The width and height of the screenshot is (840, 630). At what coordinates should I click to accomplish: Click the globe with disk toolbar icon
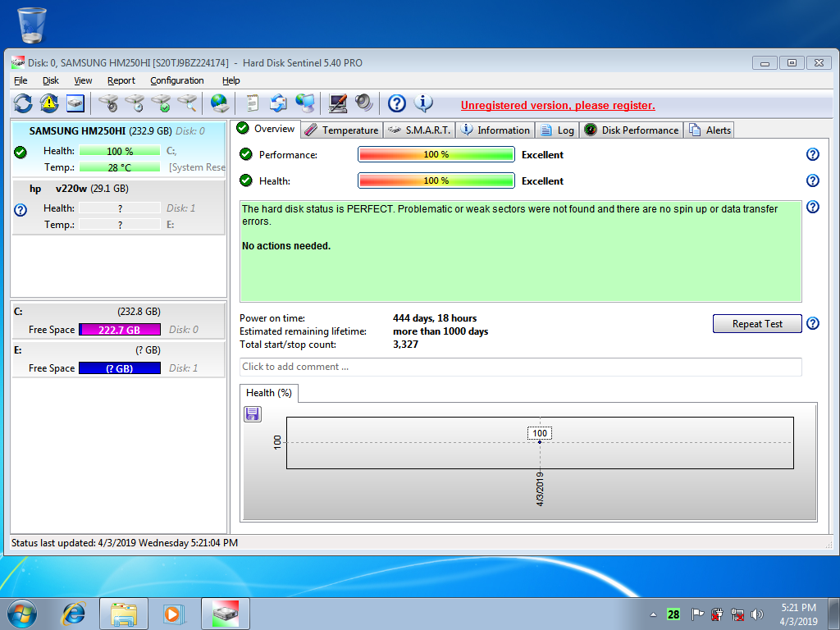(x=219, y=103)
